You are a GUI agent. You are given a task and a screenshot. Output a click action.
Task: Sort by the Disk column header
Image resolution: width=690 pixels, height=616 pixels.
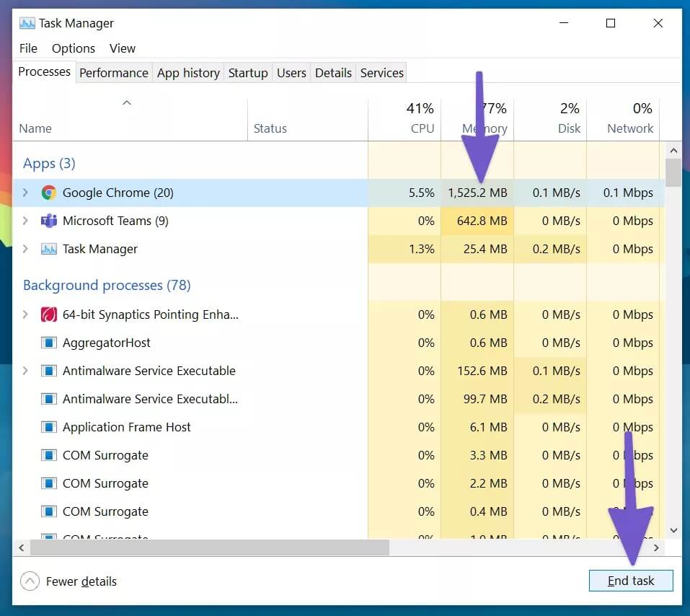pos(550,119)
